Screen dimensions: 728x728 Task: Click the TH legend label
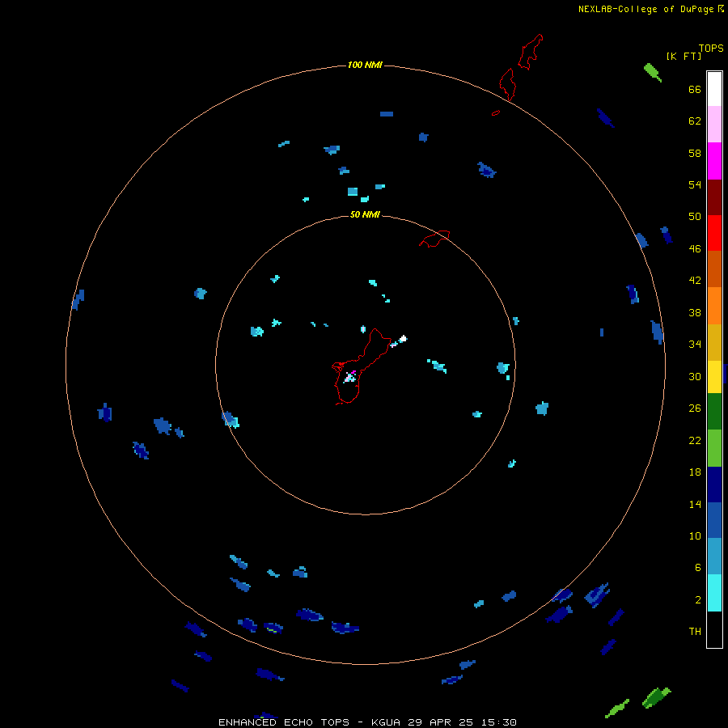(x=695, y=632)
